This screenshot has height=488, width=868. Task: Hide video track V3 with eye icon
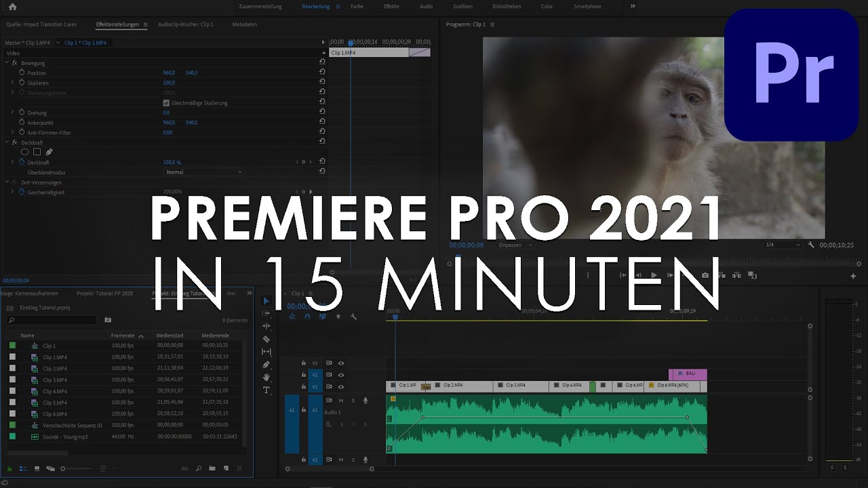pyautogui.click(x=341, y=363)
